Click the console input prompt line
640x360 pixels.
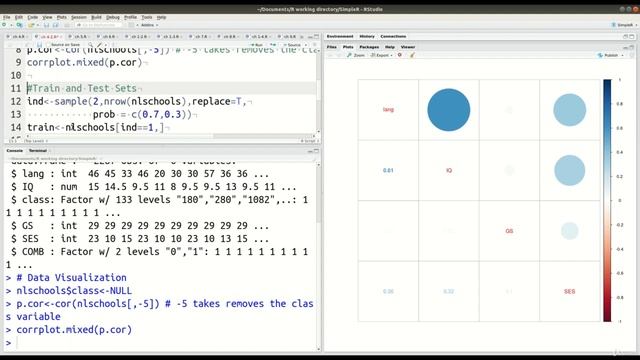point(161,342)
